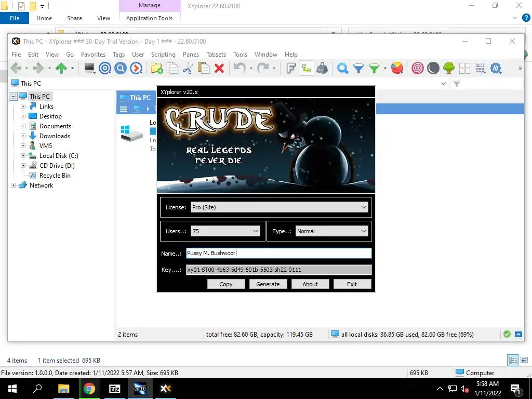Expand the Network tree node
This screenshot has height=399, width=532.
pyautogui.click(x=13, y=185)
